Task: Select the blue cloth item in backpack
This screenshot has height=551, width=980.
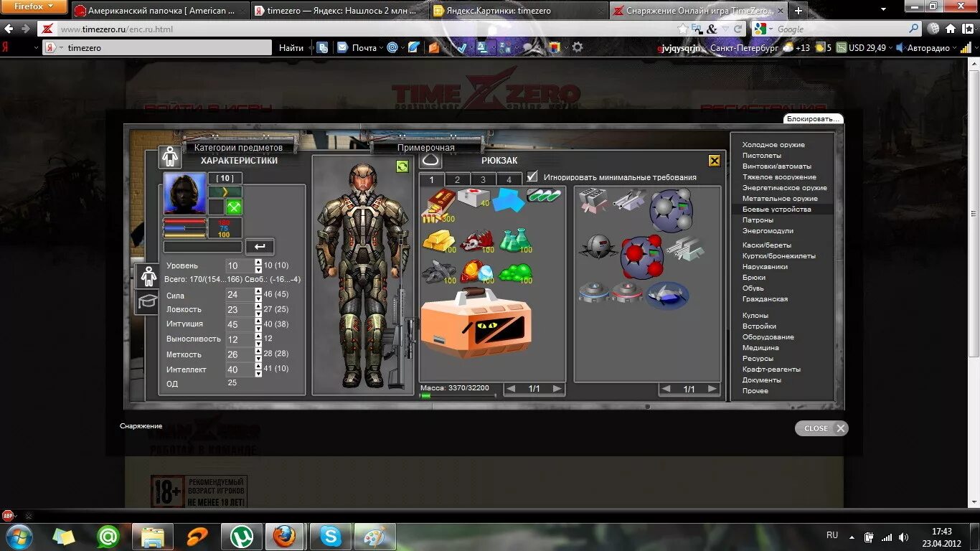Action: [x=509, y=200]
